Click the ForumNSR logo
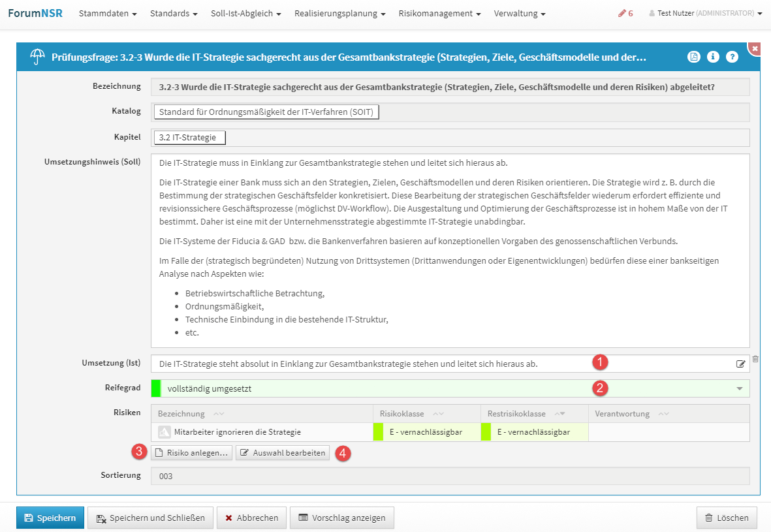The height and width of the screenshot is (532, 771). [x=35, y=13]
